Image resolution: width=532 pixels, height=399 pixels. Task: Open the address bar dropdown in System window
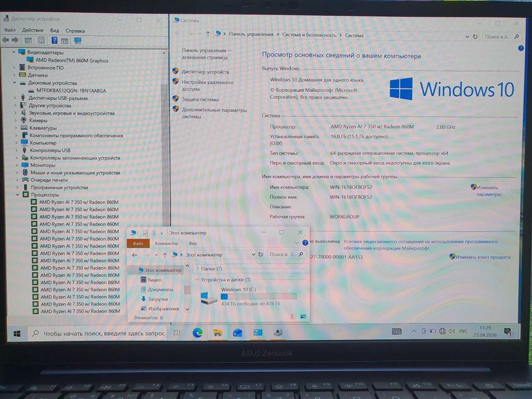[x=467, y=36]
